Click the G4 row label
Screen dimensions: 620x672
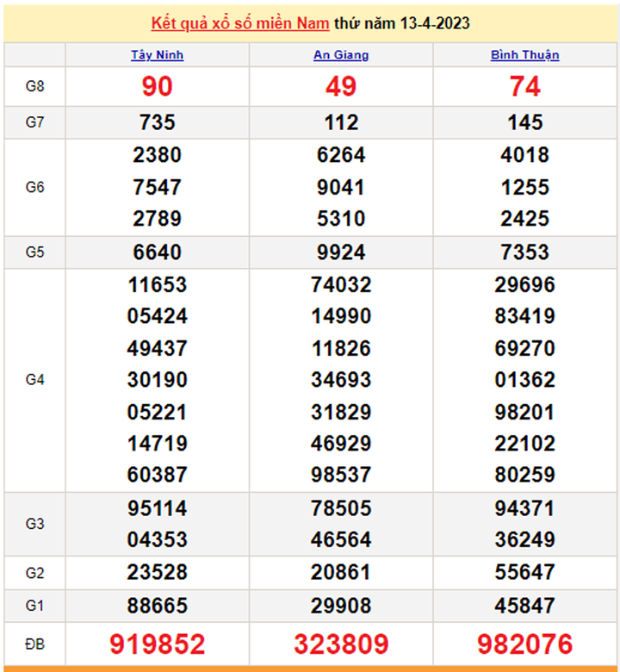coord(34,380)
